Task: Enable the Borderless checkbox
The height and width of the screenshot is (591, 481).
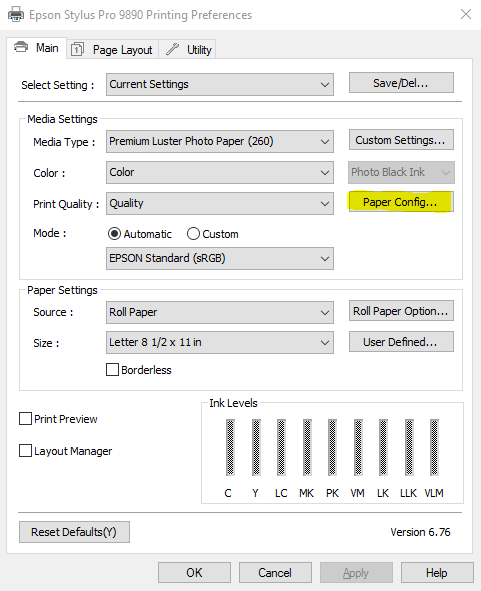Action: 112,370
